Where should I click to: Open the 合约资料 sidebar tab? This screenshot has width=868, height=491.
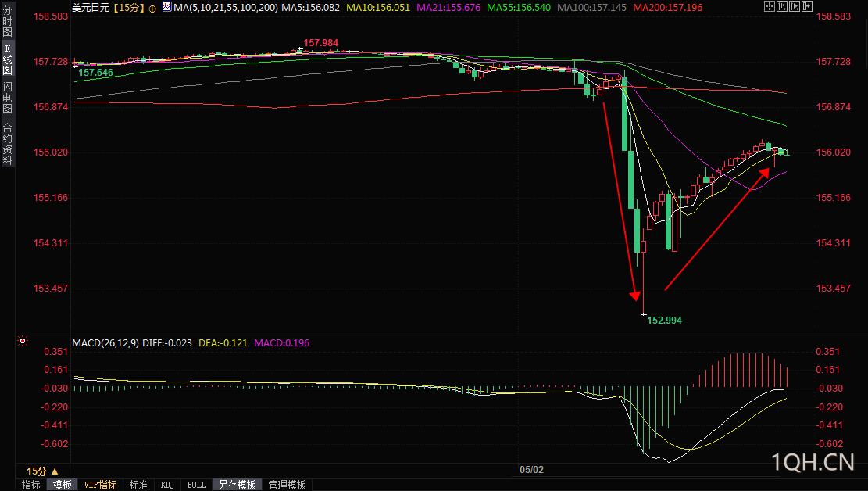pos(7,144)
